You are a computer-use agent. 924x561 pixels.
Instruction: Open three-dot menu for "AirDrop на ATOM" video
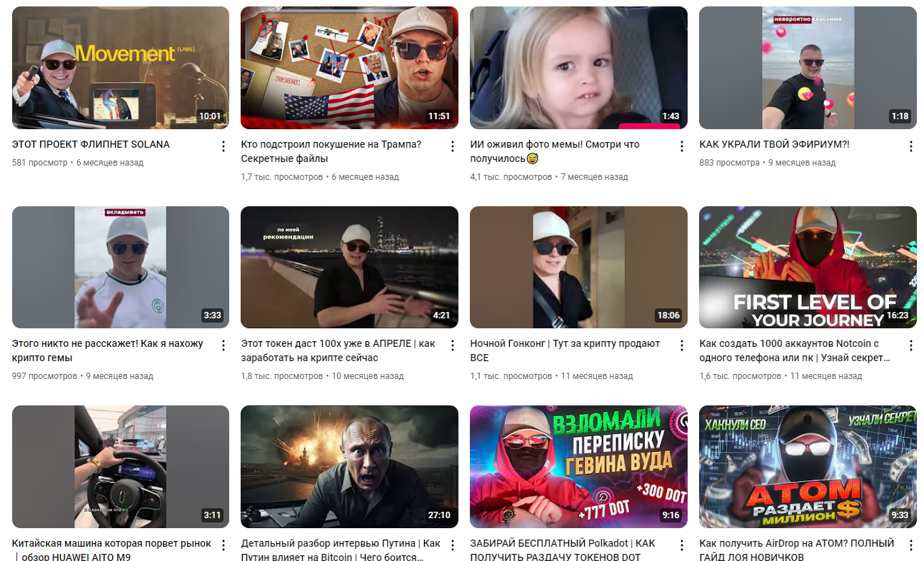click(x=910, y=545)
